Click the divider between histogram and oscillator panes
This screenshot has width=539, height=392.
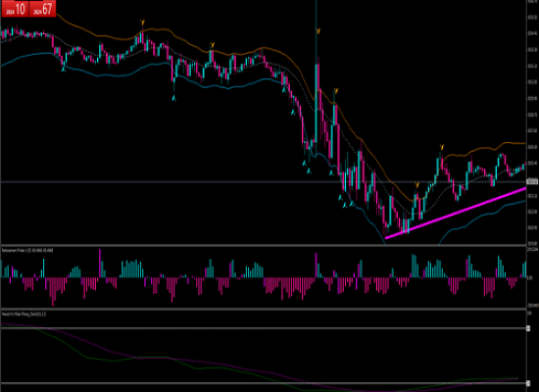[264, 309]
